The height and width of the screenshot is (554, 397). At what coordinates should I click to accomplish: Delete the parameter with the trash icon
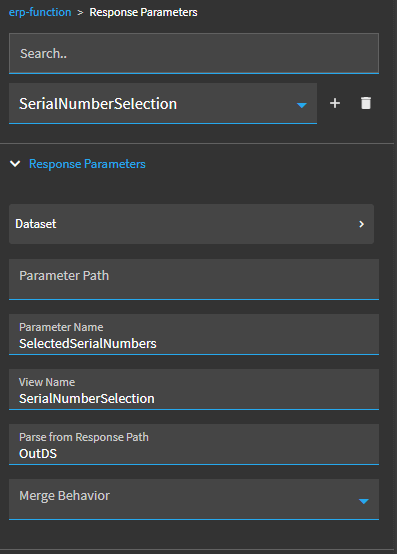[366, 103]
